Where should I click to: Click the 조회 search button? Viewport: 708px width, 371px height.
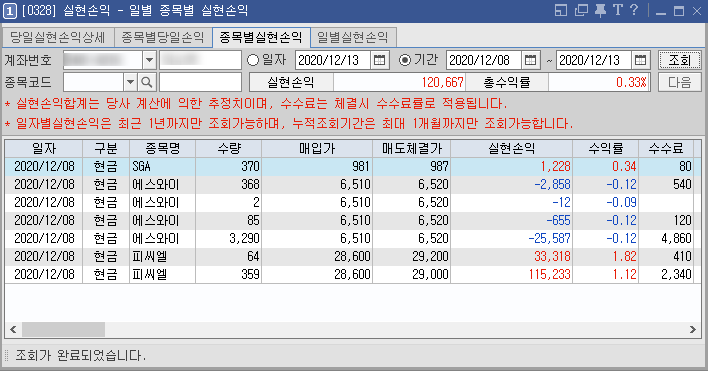[x=680, y=60]
